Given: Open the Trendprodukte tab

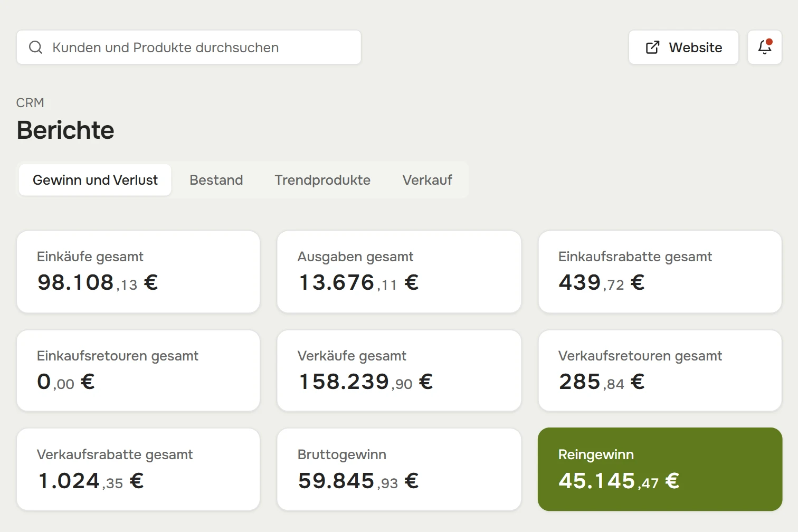Looking at the screenshot, I should click(322, 180).
